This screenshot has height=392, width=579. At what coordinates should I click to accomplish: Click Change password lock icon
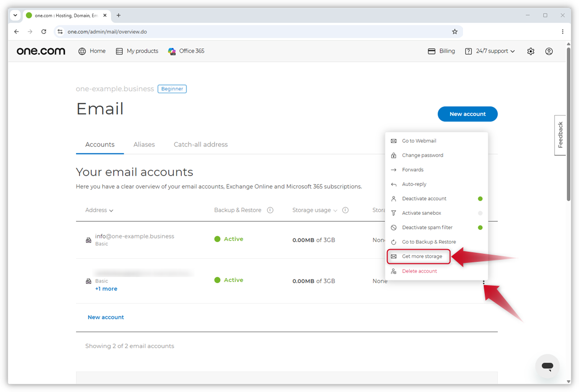click(x=394, y=155)
